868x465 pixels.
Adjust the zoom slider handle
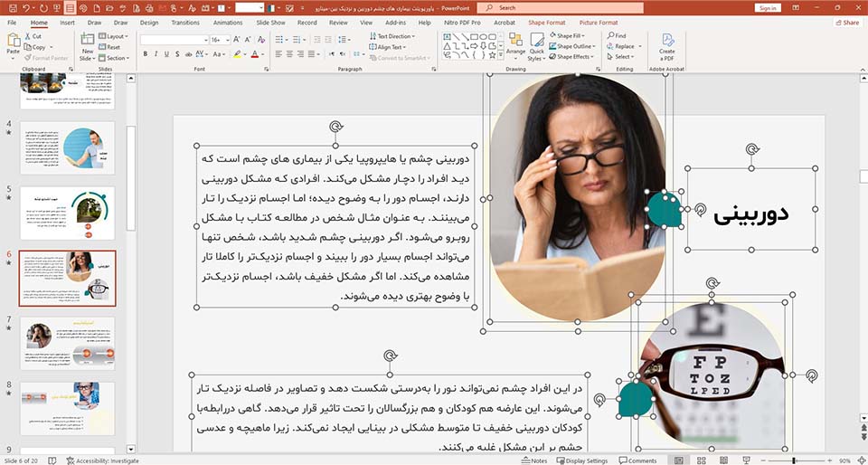point(795,460)
